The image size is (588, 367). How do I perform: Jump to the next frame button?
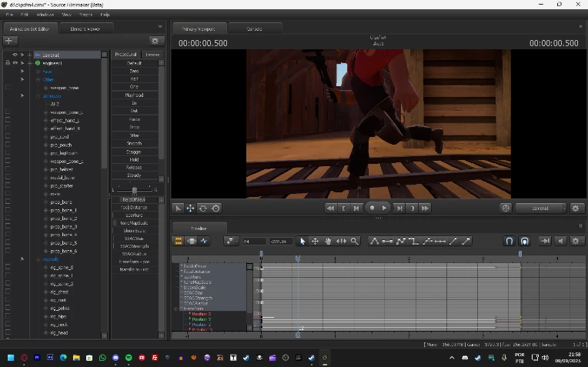399,209
